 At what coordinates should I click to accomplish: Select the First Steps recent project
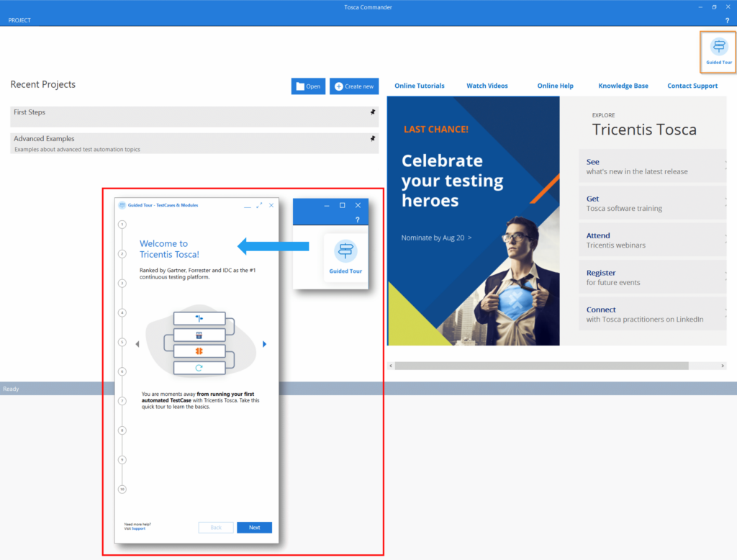pos(194,116)
